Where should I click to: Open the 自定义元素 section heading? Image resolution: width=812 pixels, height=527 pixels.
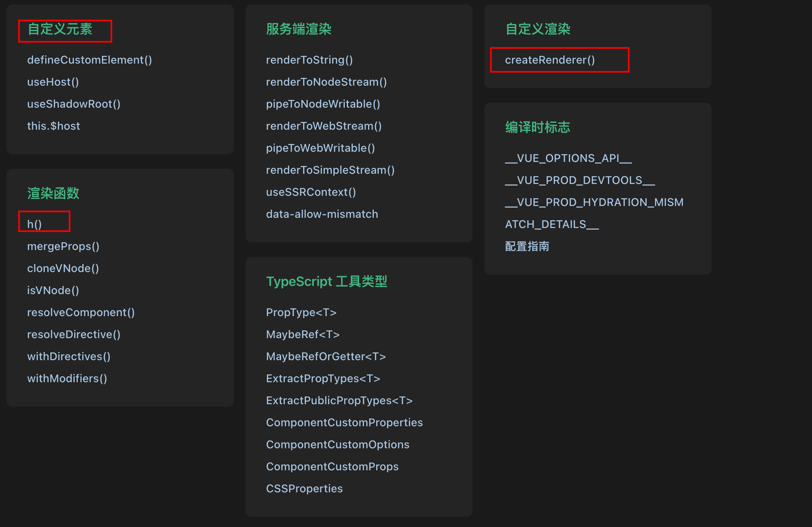(60, 29)
